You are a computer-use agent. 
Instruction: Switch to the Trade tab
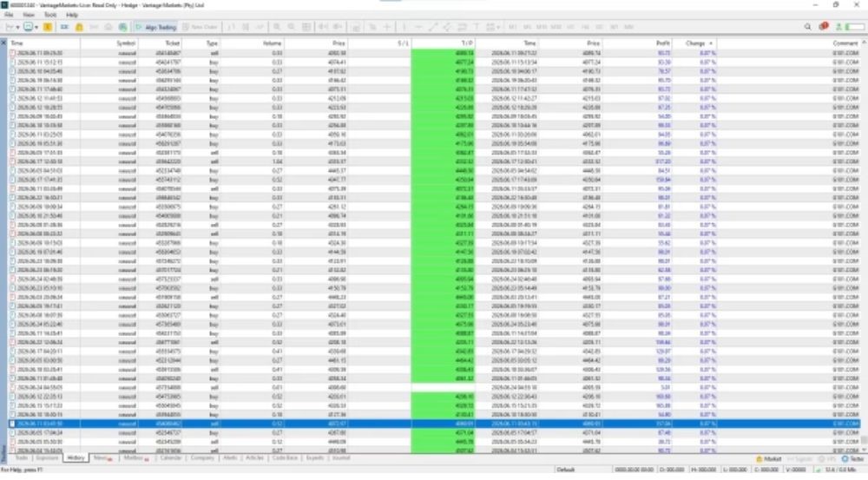point(21,458)
